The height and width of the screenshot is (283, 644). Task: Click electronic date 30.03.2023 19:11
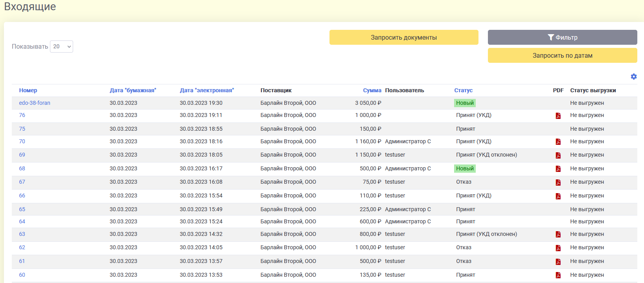point(201,115)
